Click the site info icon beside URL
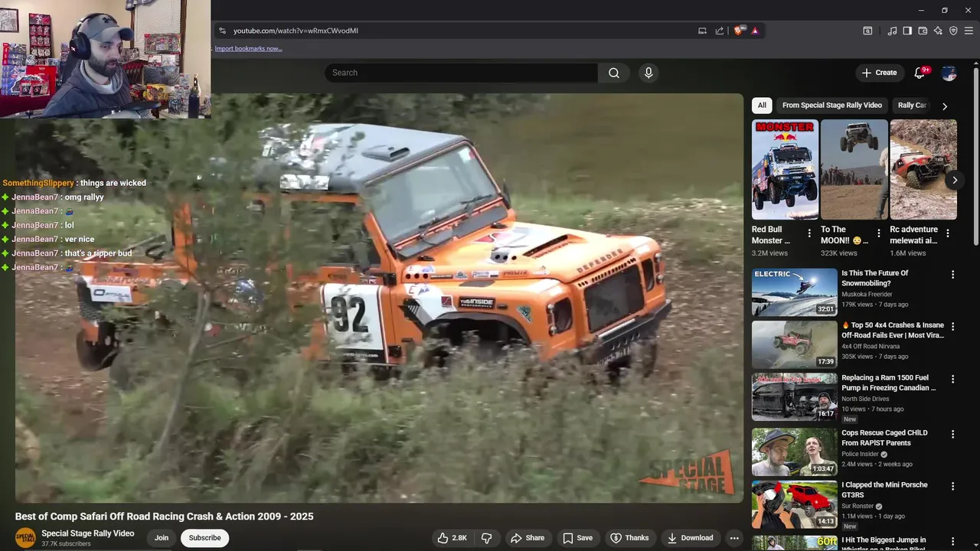The height and width of the screenshot is (551, 980). coord(222,31)
